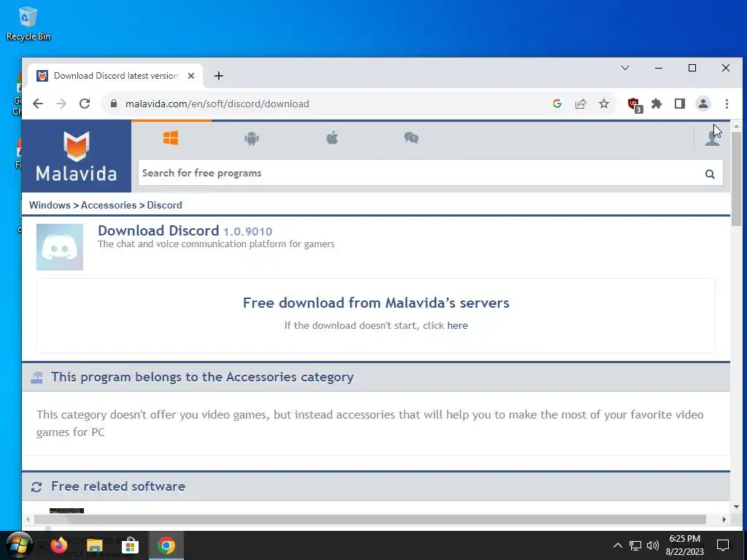Click the address bar URL
This screenshot has height=560, width=747.
[217, 104]
